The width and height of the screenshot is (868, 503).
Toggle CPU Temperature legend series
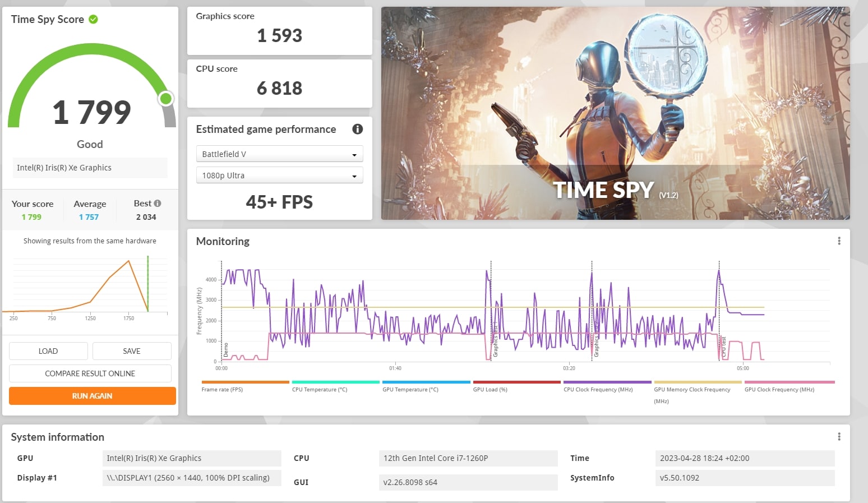(320, 389)
